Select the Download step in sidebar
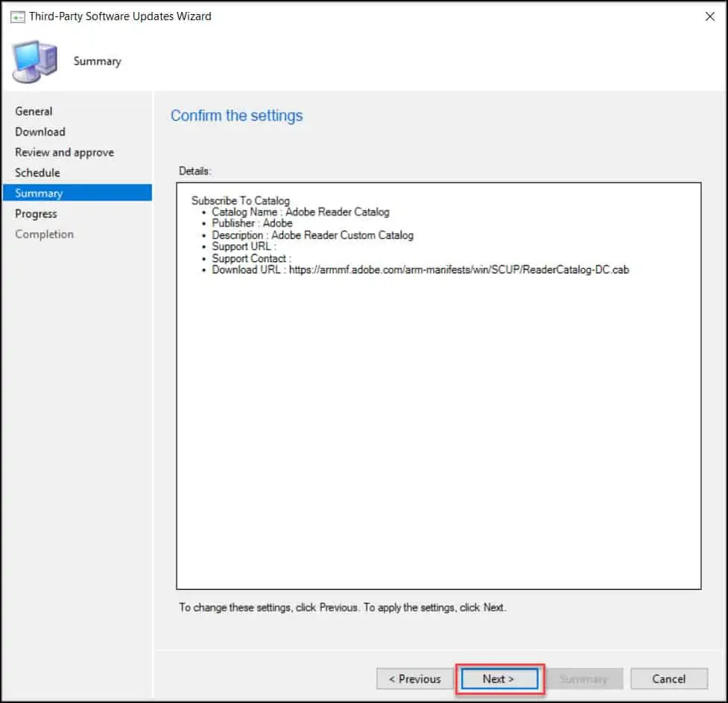728x703 pixels. point(40,132)
